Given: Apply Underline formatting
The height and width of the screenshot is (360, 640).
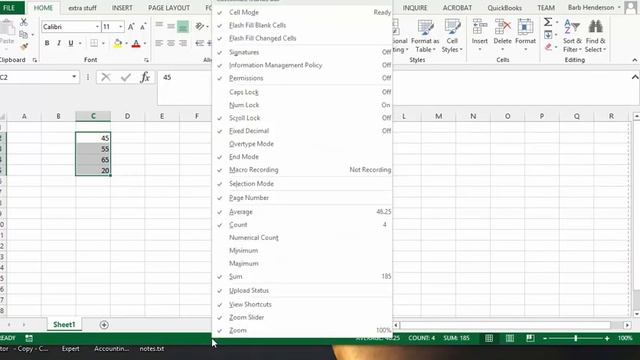Looking at the screenshot, I should coord(71,43).
